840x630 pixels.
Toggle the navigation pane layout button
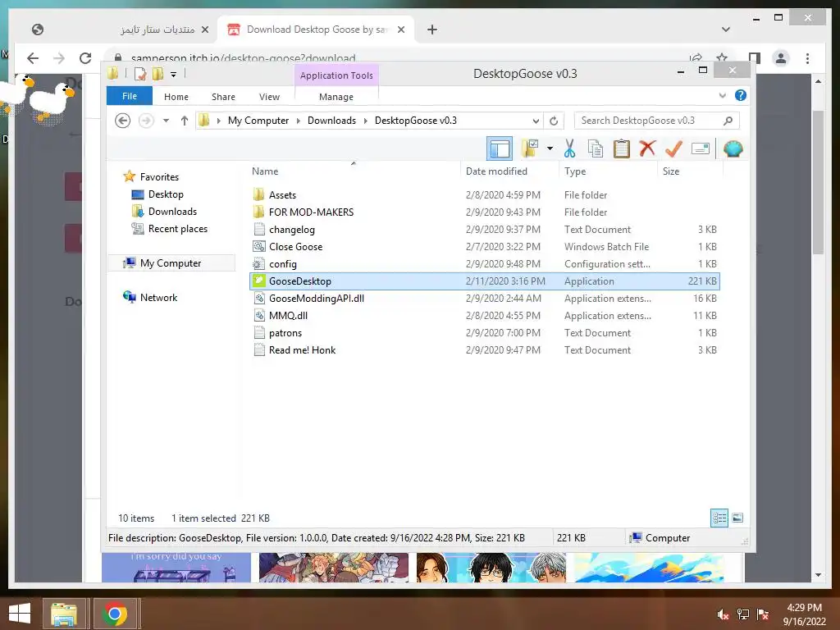(500, 148)
